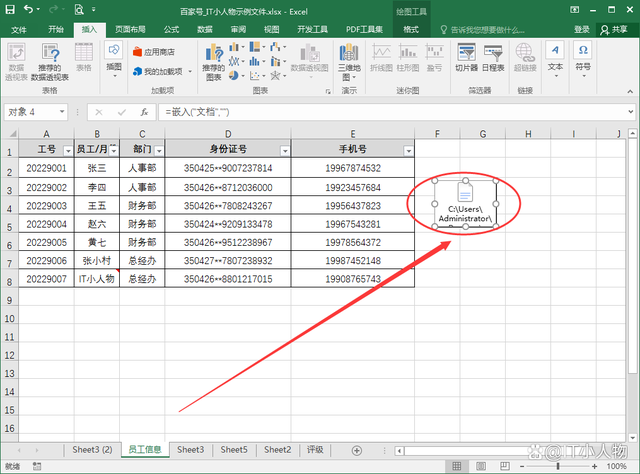Select column D header

228,134
